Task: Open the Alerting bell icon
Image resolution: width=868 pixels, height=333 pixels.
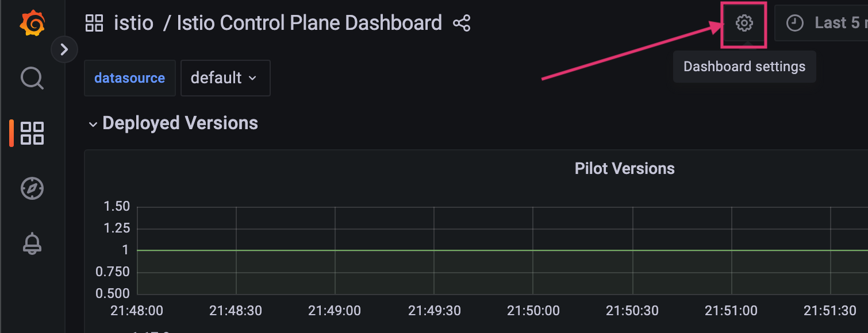Action: point(32,243)
